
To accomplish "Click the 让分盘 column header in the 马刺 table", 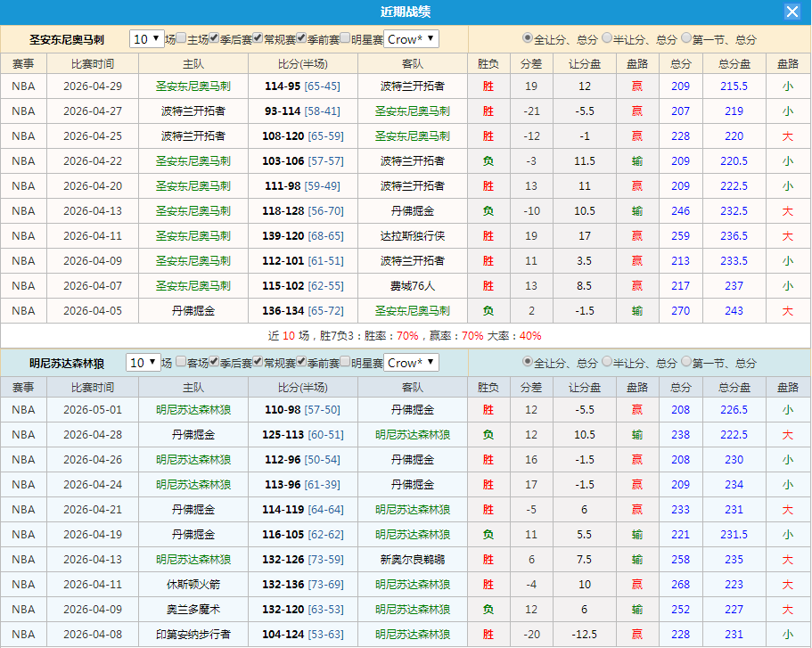I will (x=585, y=63).
